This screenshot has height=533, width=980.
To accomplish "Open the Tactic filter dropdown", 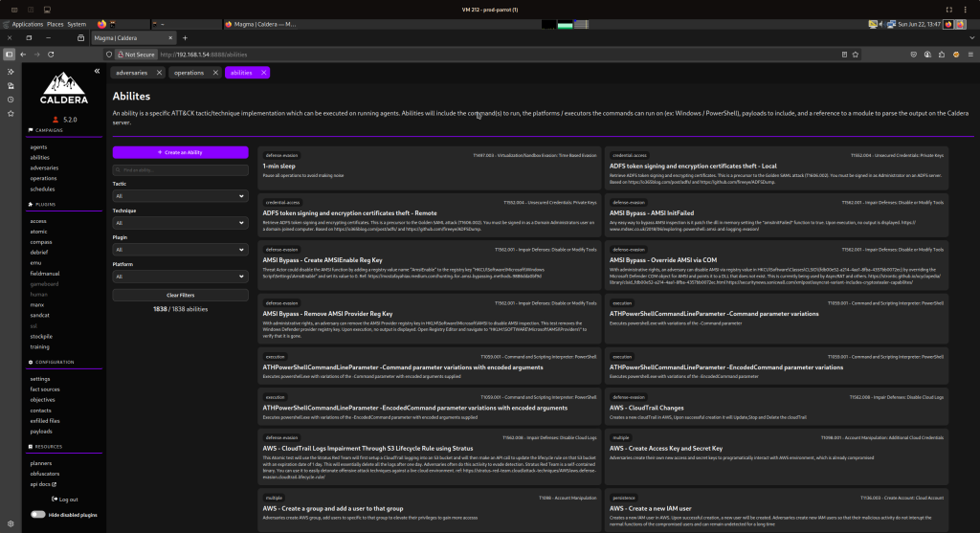I will (x=180, y=196).
